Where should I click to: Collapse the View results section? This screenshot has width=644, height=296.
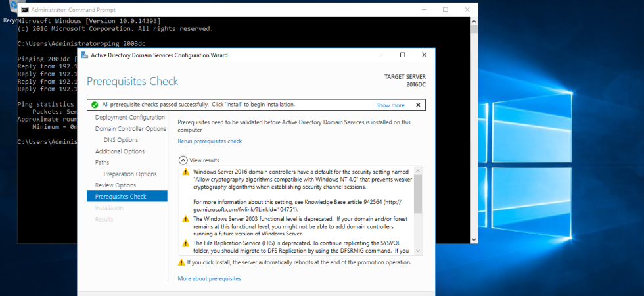point(183,160)
